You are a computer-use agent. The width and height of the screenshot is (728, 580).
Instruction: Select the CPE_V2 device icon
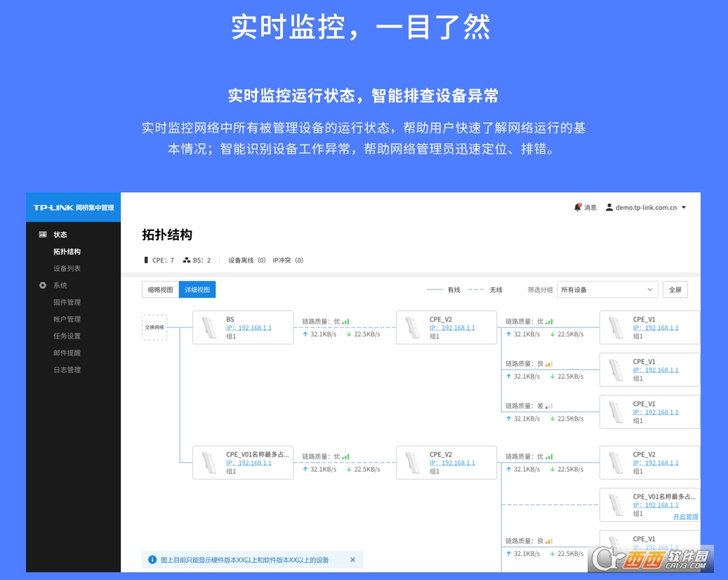coord(413,327)
